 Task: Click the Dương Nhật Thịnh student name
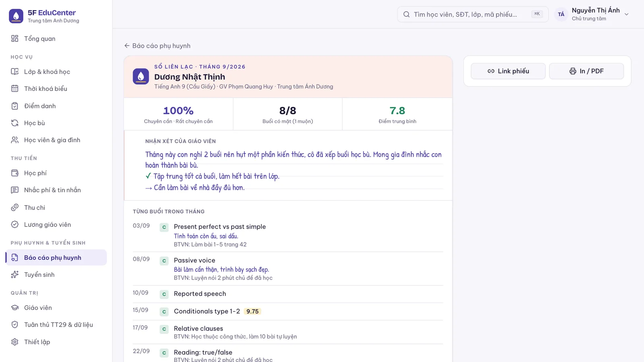(190, 77)
